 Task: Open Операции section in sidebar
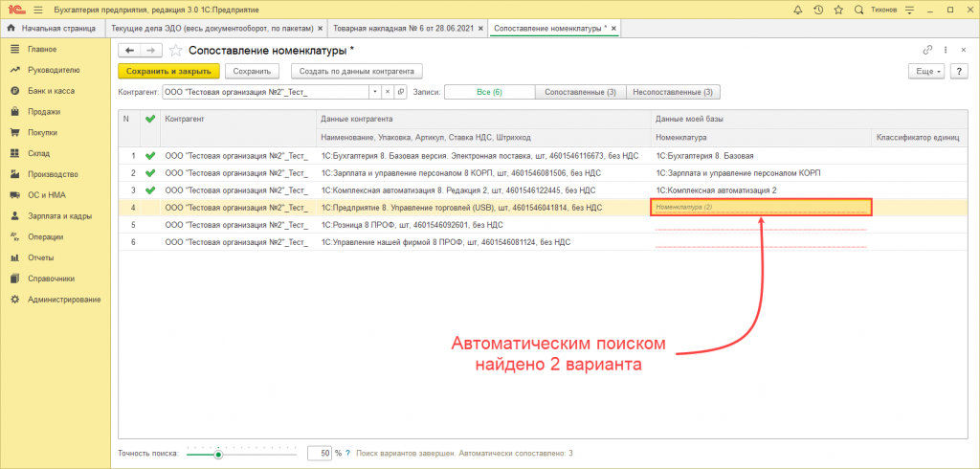[45, 237]
